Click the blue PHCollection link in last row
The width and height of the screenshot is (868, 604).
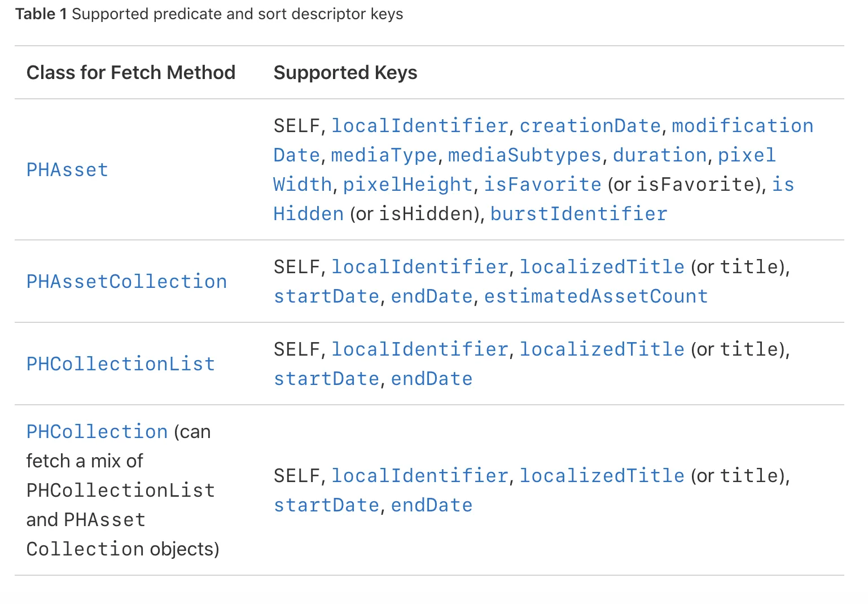pos(97,432)
